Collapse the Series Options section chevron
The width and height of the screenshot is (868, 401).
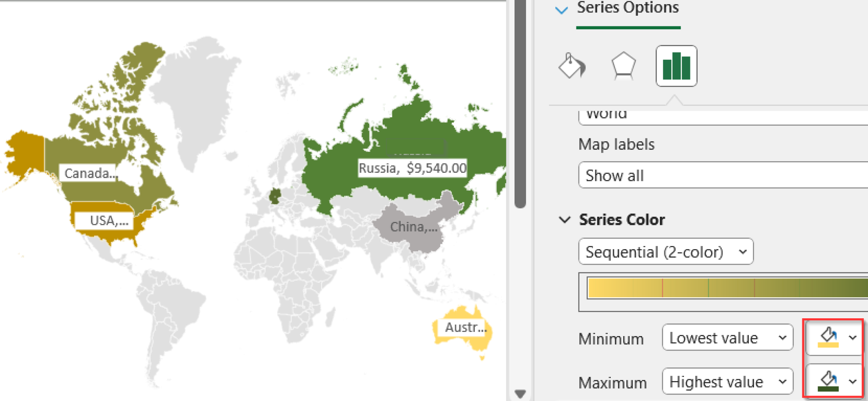click(562, 8)
